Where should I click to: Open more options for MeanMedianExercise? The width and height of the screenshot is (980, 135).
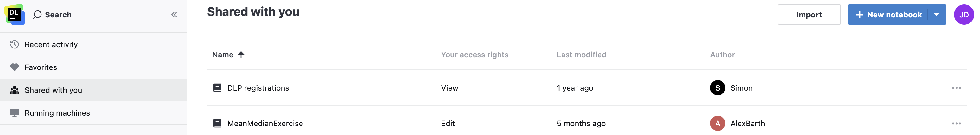[956, 124]
